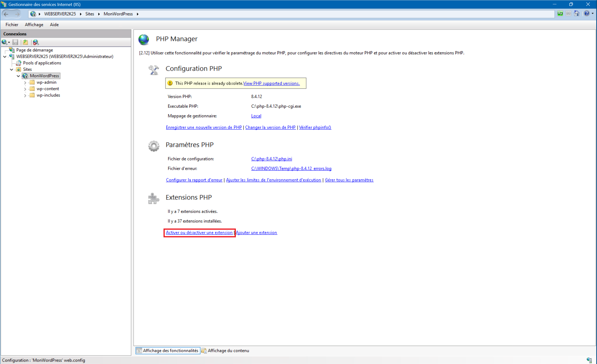Click the green refresh icon in address bar
The width and height of the screenshot is (597, 364).
[560, 14]
